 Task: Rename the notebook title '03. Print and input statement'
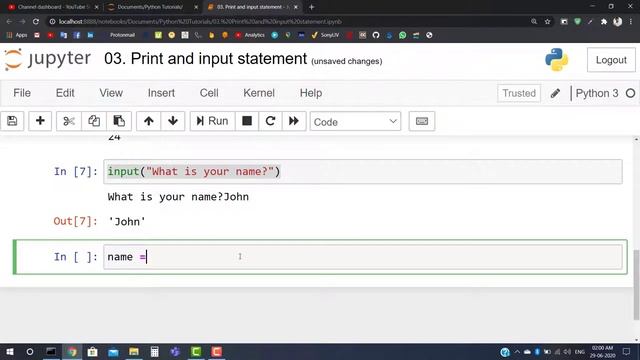[205, 59]
